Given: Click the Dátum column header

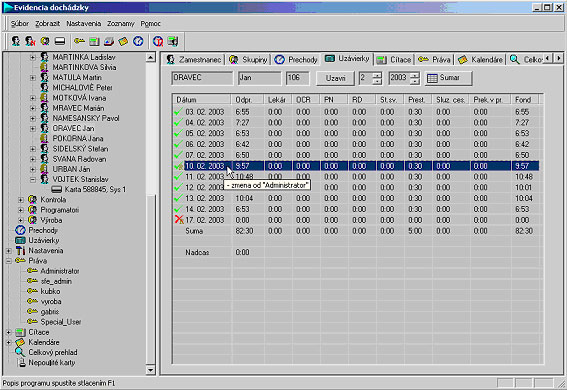Looking at the screenshot, I should tap(202, 100).
